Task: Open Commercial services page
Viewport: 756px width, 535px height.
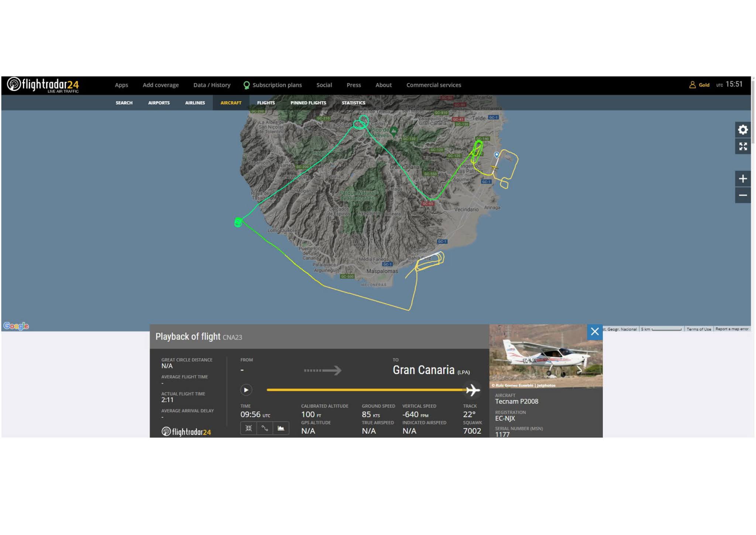Action: click(434, 85)
